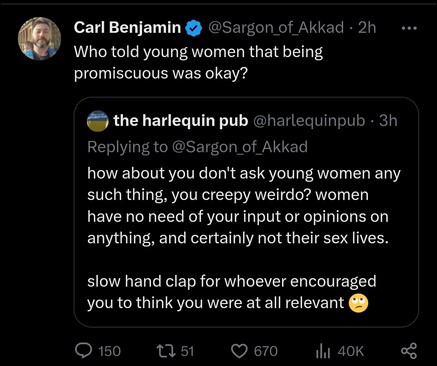The height and width of the screenshot is (366, 437).
Task: Click the harlequin pub avatar image
Action: click(98, 121)
